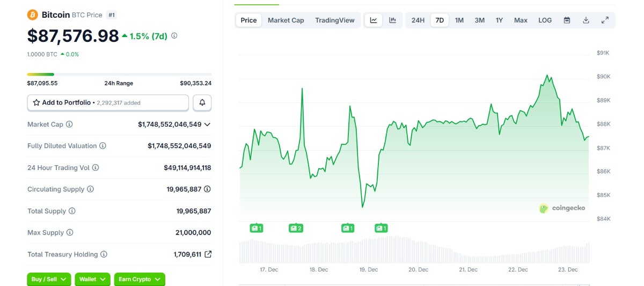Click the star icon in Add to Portfolio
The height and width of the screenshot is (286, 644).
click(x=36, y=102)
